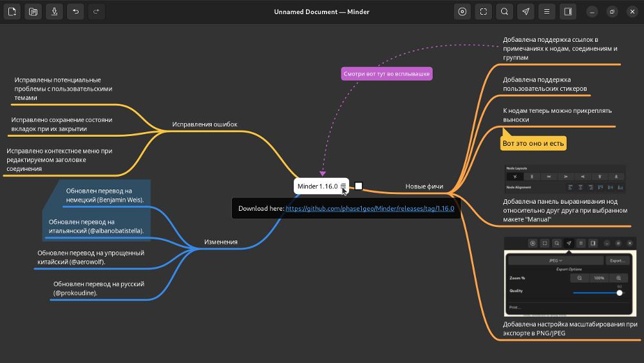Select node "Исправлено контекстное меню"
The width and height of the screenshot is (644, 363).
click(59, 159)
